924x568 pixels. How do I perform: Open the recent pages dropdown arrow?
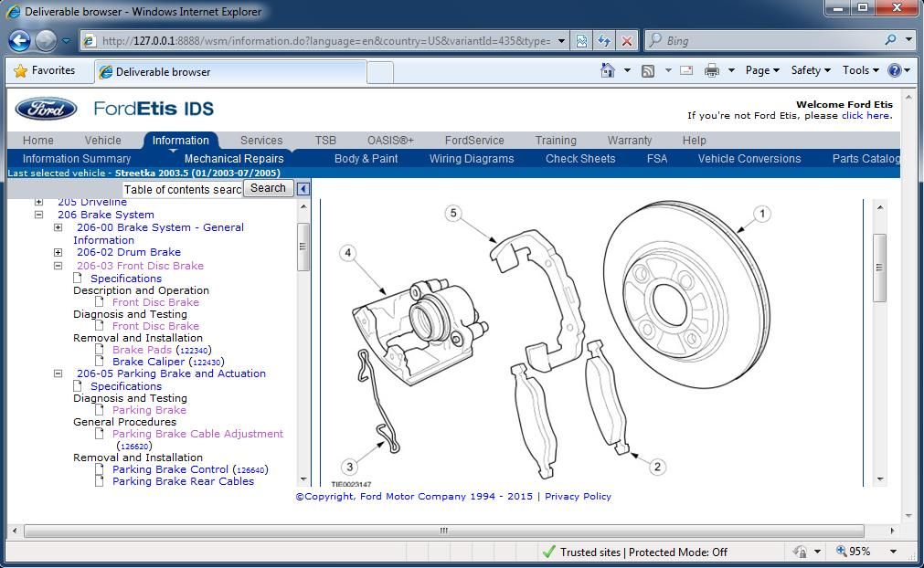tap(66, 41)
